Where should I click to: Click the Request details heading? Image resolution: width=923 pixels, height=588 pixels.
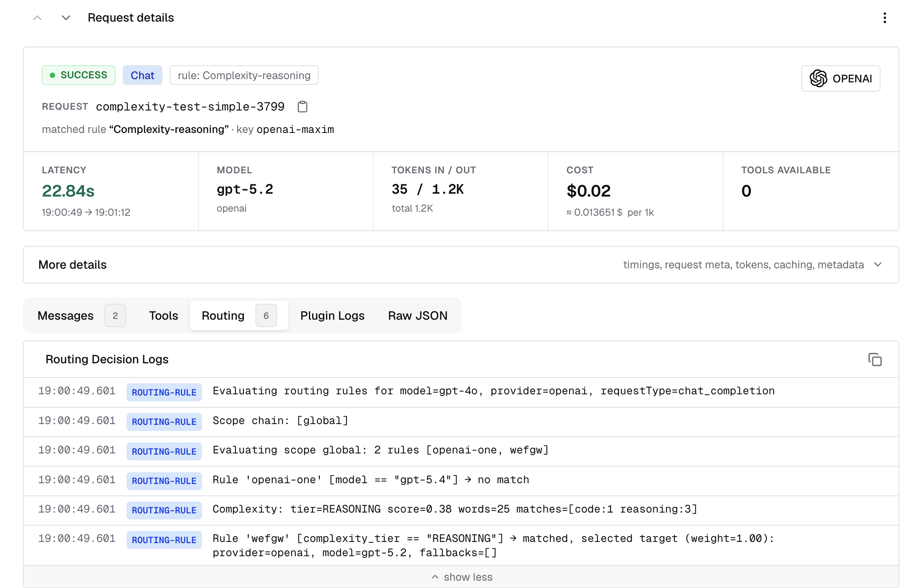[131, 18]
